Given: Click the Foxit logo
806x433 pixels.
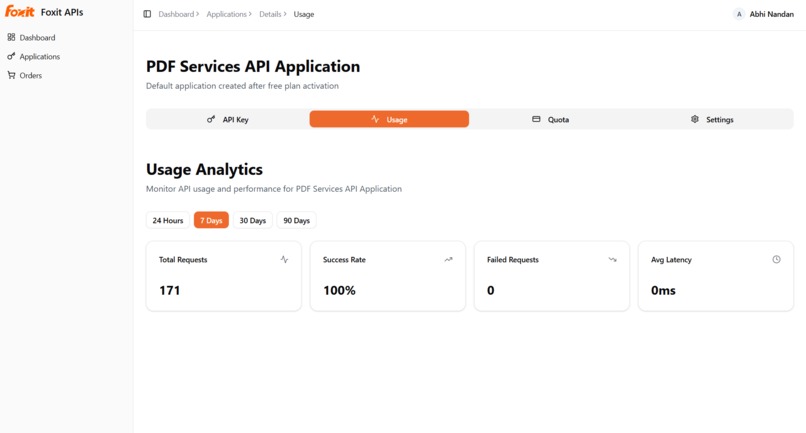Looking at the screenshot, I should pyautogui.click(x=20, y=11).
